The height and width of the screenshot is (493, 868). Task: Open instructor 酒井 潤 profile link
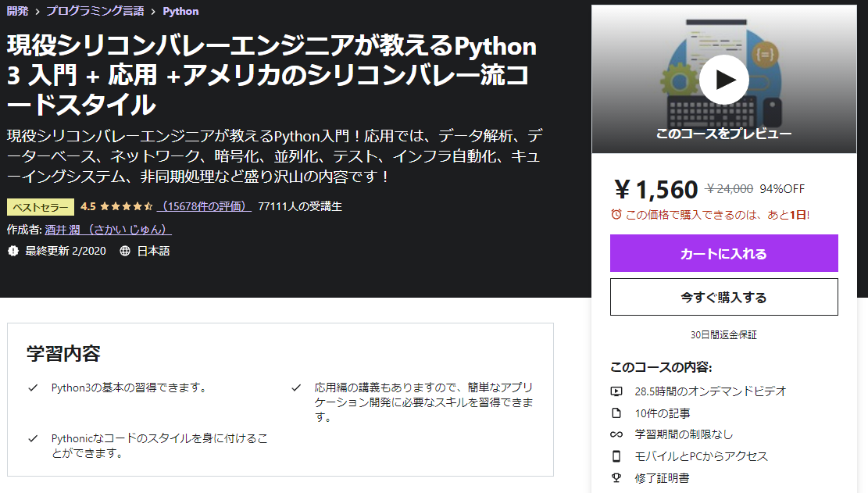108,229
